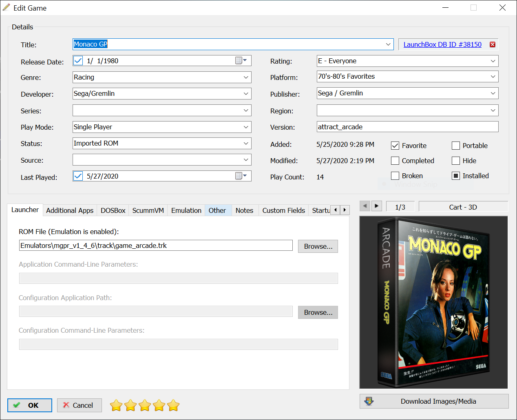The image size is (517, 420).
Task: Open the LaunchBox DB ID #38150 link
Action: (442, 44)
